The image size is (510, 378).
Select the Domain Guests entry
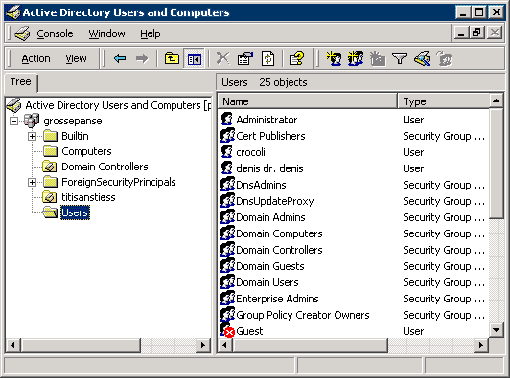click(270, 266)
